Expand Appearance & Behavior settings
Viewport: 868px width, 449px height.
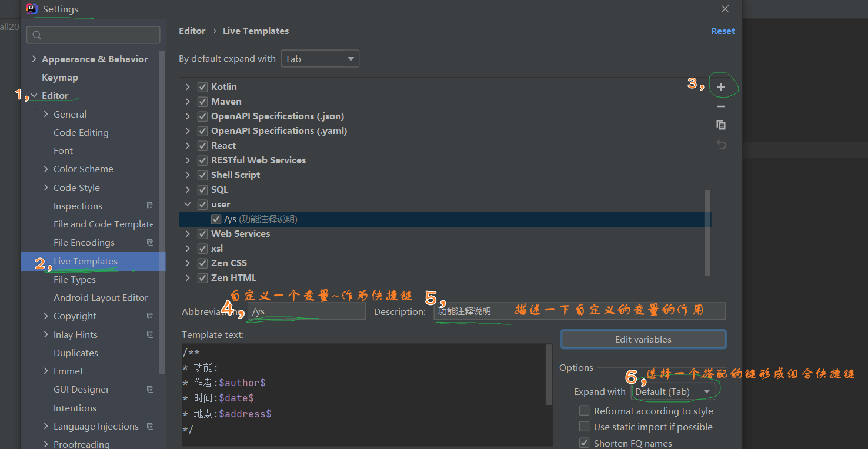coord(34,59)
